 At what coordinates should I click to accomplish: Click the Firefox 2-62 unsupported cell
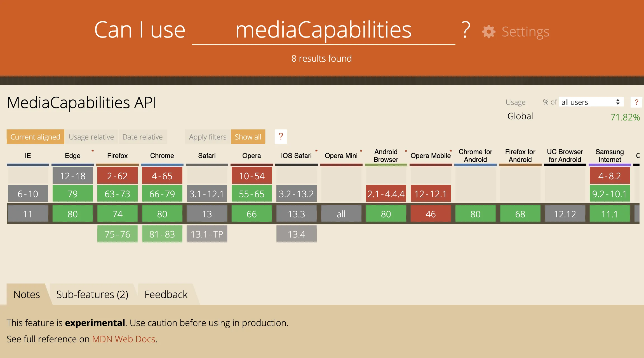pos(117,176)
